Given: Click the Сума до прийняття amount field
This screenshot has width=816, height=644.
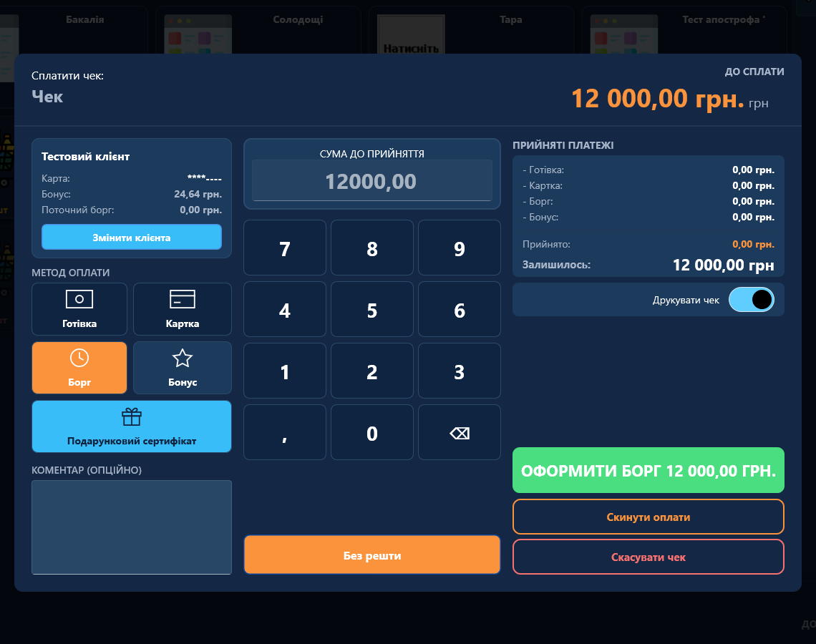Looking at the screenshot, I should pyautogui.click(x=372, y=181).
